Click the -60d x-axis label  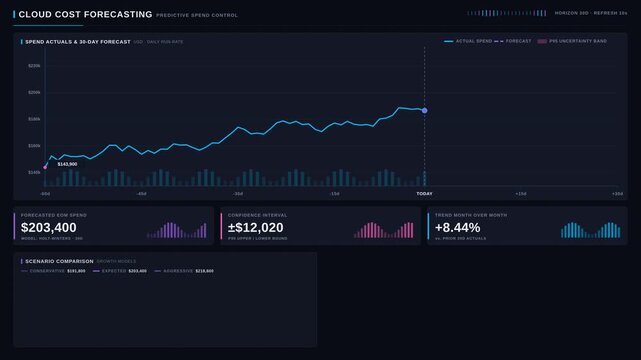(x=45, y=194)
